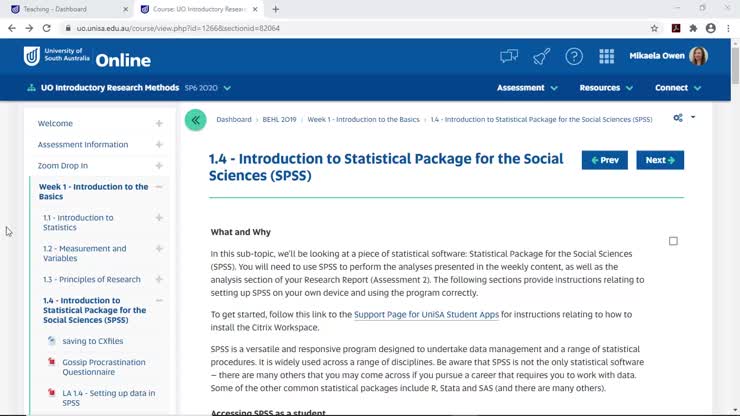Expand the Welcome section
740x416 pixels.
pyautogui.click(x=159, y=123)
